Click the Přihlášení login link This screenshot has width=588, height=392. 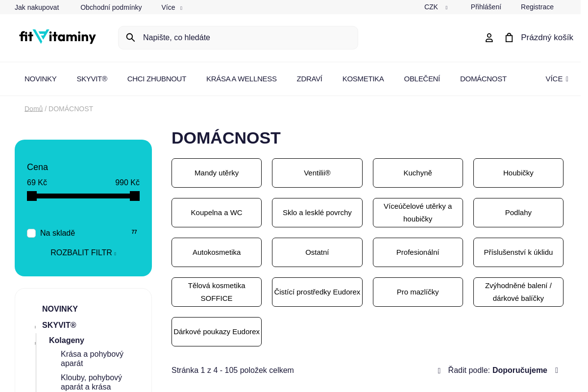486,7
